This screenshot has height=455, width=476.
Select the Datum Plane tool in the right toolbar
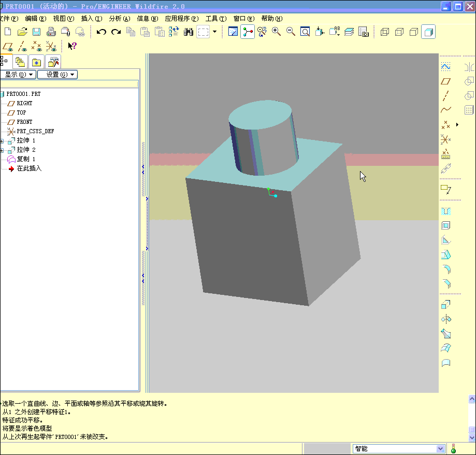(445, 81)
